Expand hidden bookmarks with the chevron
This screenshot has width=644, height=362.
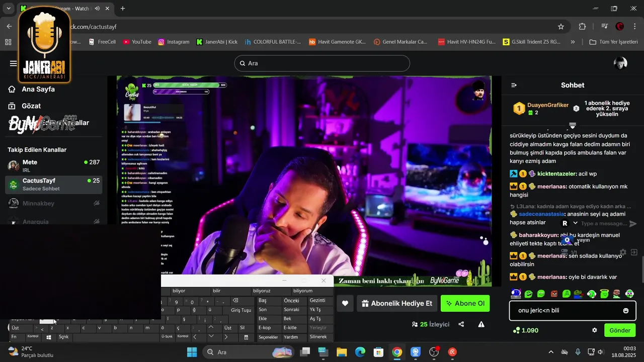click(573, 42)
